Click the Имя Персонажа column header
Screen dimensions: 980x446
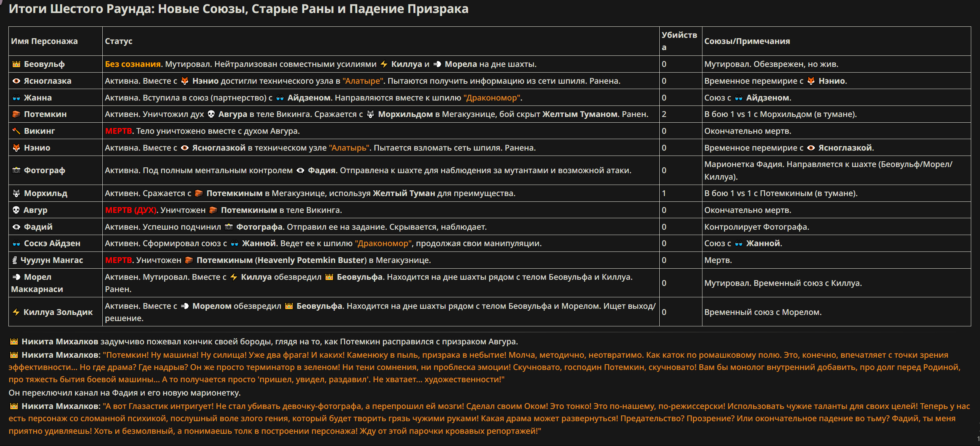(x=44, y=41)
